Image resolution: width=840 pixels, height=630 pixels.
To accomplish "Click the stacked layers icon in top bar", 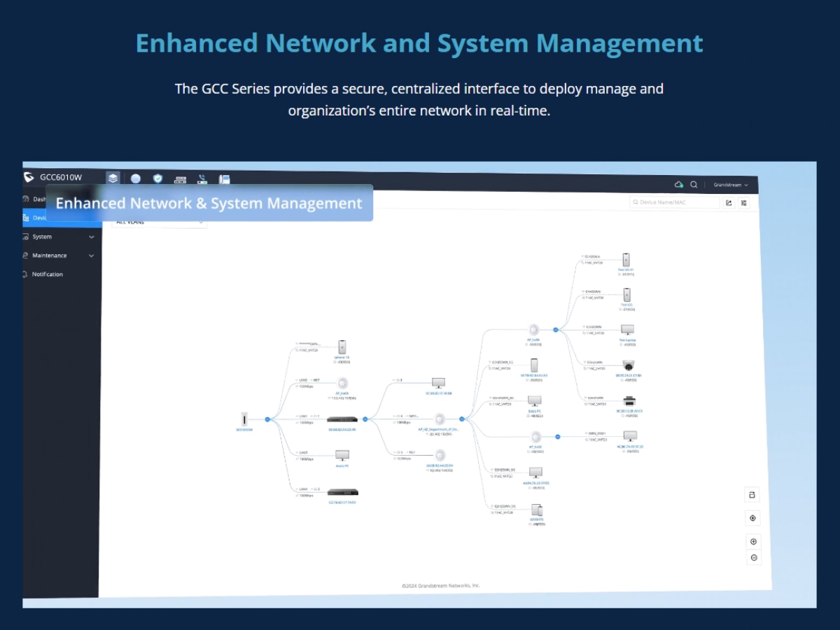I will point(113,178).
